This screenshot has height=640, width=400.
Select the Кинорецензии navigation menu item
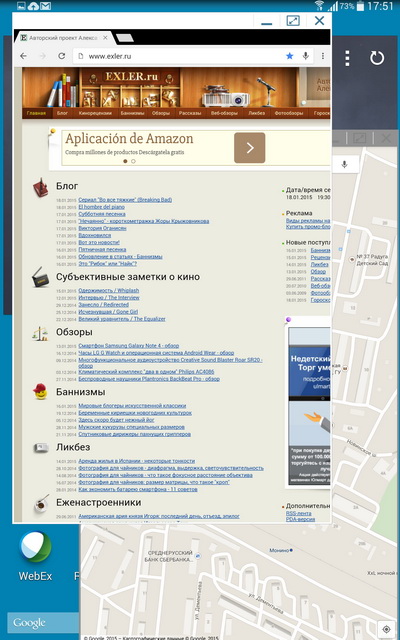coord(95,113)
